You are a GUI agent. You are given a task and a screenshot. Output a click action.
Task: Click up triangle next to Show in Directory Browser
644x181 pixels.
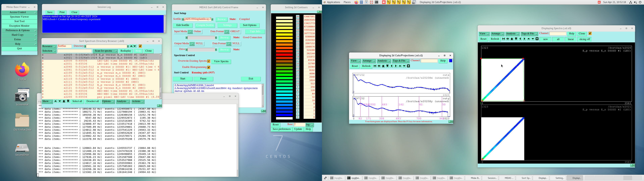click(56, 101)
